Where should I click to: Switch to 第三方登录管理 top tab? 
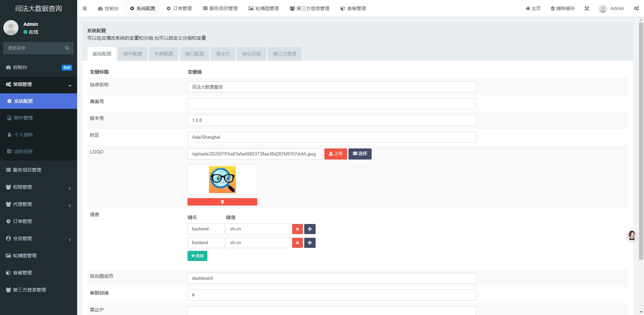pos(310,8)
